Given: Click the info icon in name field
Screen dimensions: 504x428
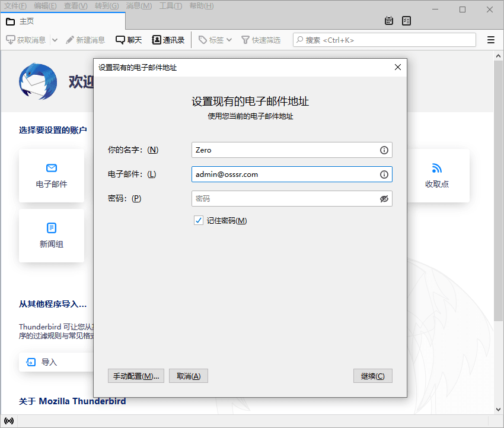Looking at the screenshot, I should pos(384,150).
